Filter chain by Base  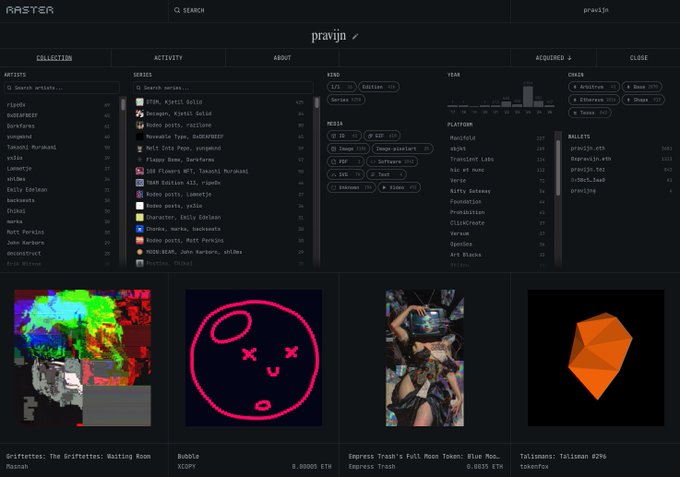[x=642, y=87]
